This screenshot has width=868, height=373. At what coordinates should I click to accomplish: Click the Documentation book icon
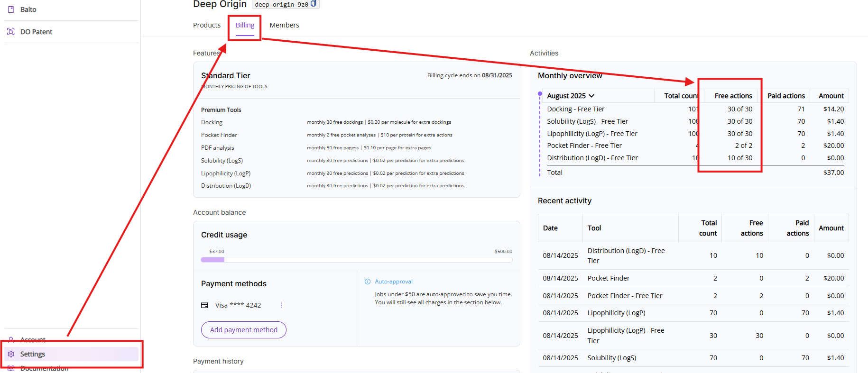click(11, 368)
